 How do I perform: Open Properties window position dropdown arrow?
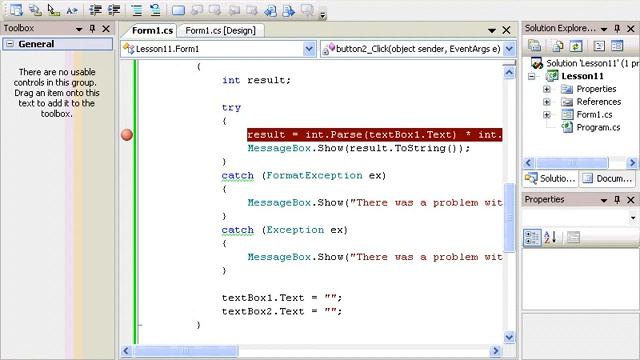tap(604, 200)
